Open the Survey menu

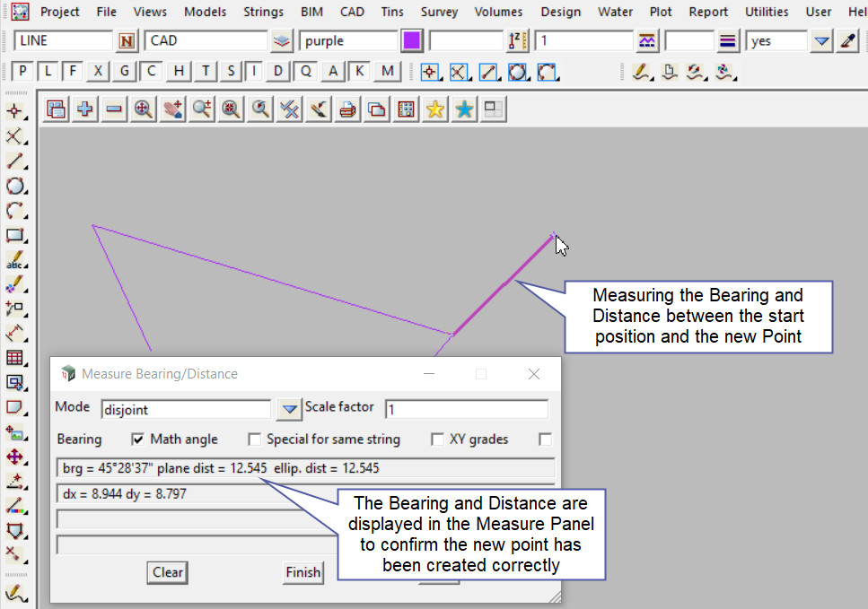pyautogui.click(x=439, y=12)
